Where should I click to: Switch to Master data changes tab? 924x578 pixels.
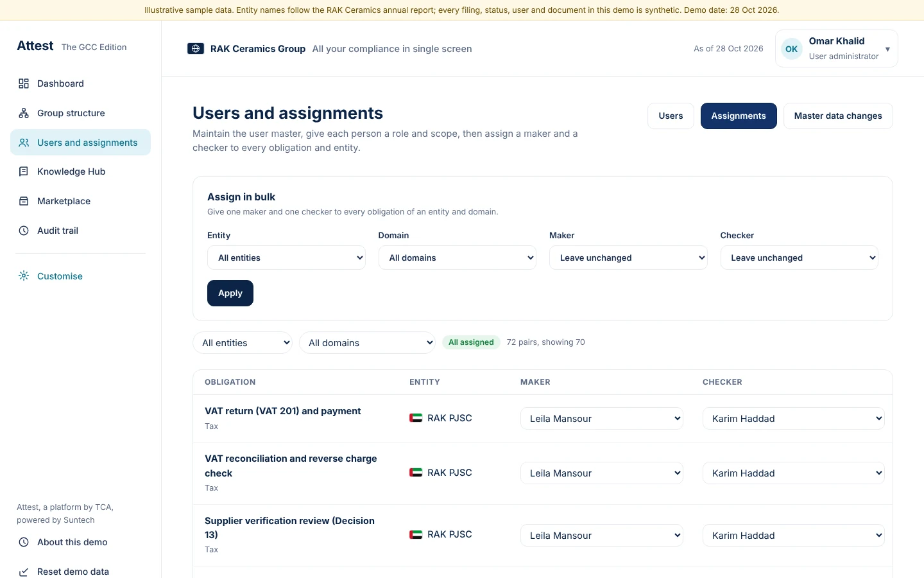point(838,116)
